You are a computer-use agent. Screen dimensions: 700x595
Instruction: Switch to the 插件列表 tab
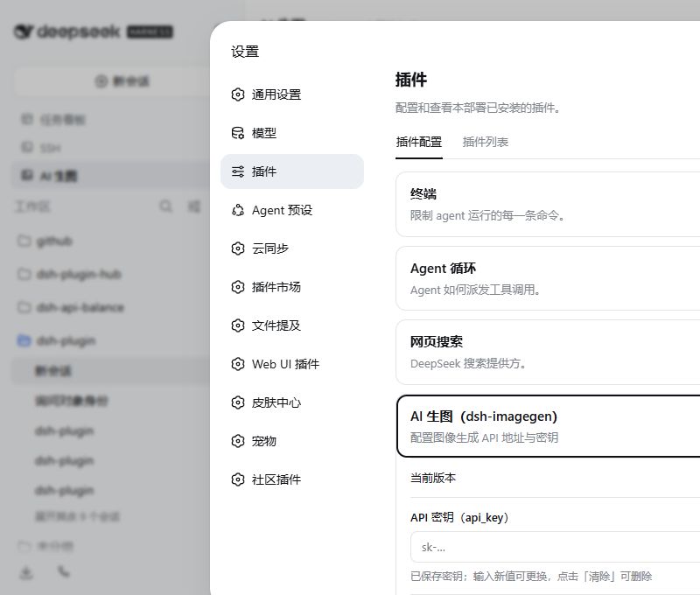point(486,142)
